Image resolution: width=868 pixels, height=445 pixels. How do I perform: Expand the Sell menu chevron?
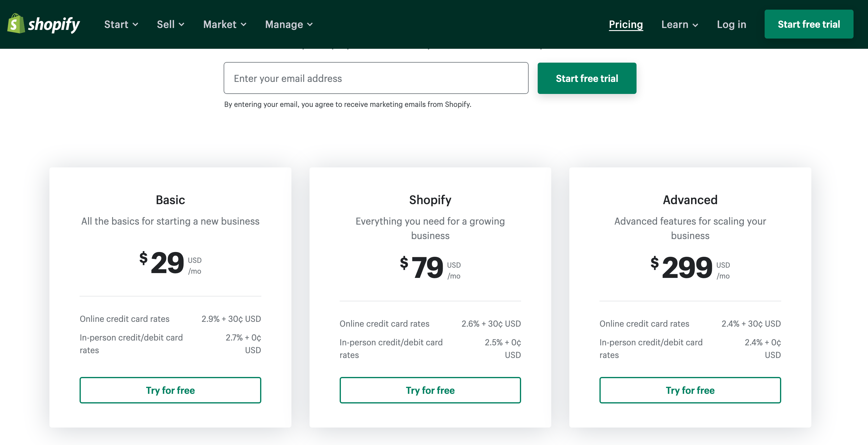coord(182,25)
